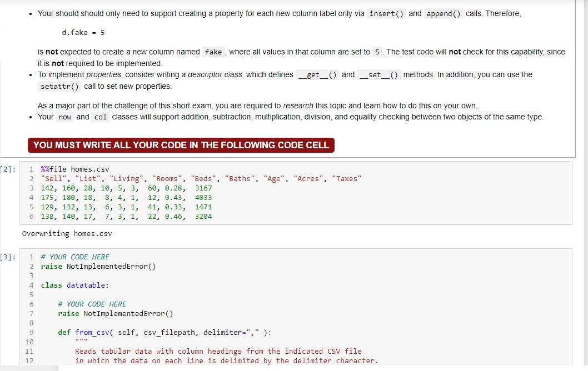
Task: Click the 'class datatable:' line
Action: coord(74,285)
